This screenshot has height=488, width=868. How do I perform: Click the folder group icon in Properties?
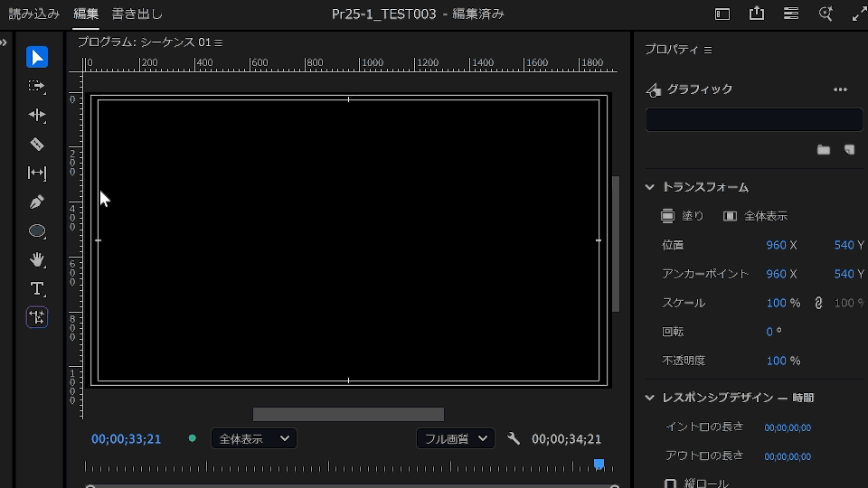point(824,150)
